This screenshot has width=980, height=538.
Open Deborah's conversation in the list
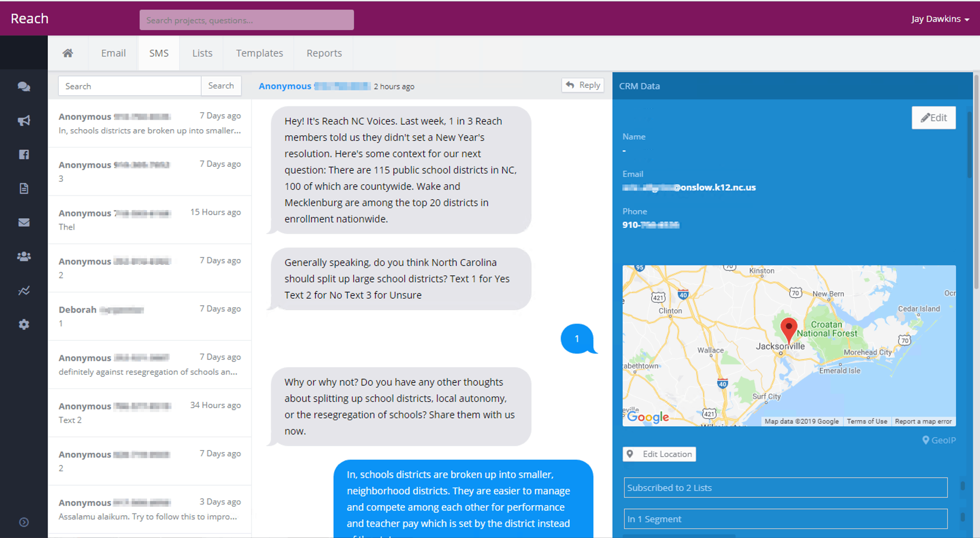[149, 316]
